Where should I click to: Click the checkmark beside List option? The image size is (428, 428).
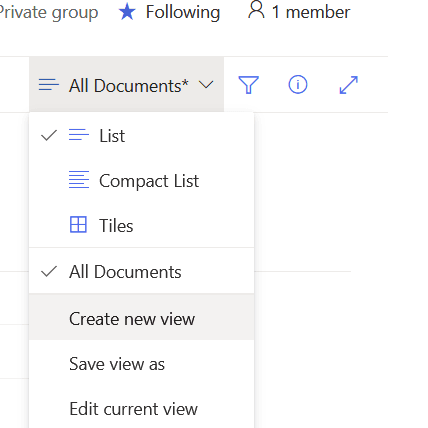pos(49,135)
